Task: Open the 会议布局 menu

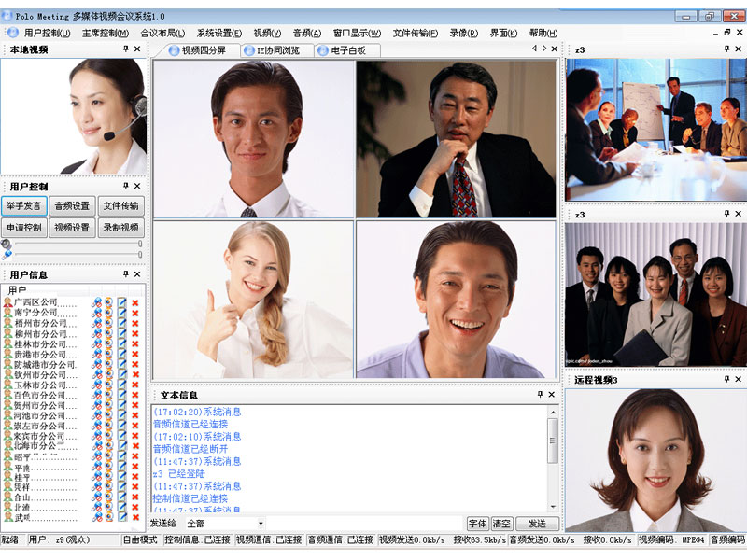Action: click(x=162, y=33)
